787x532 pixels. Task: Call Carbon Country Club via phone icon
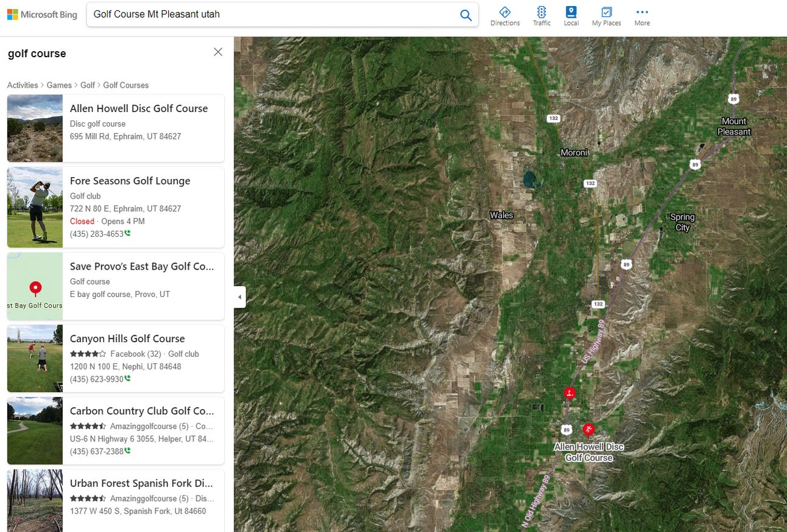(x=128, y=451)
